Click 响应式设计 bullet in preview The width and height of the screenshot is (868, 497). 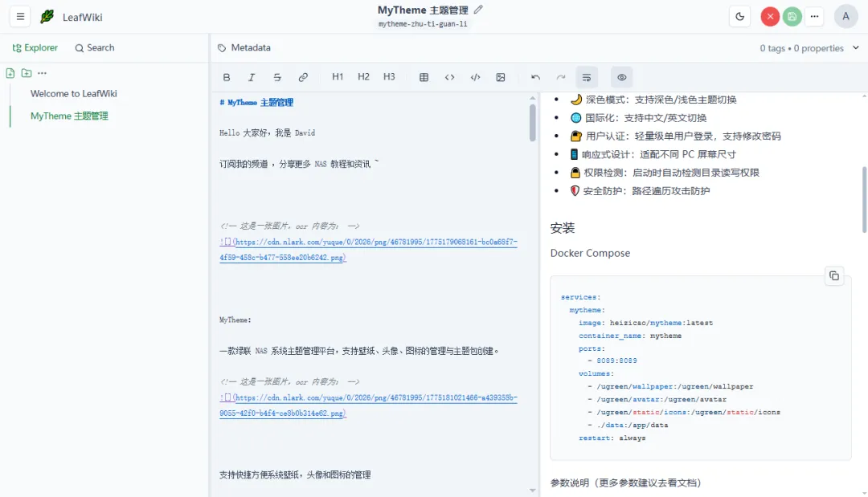click(x=653, y=154)
